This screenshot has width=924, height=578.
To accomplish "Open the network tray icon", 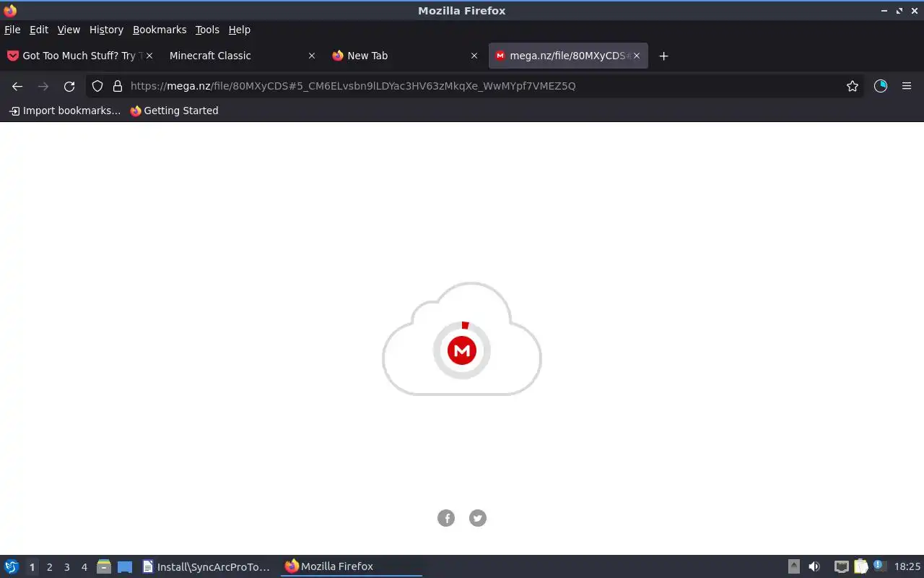I will pos(841,566).
